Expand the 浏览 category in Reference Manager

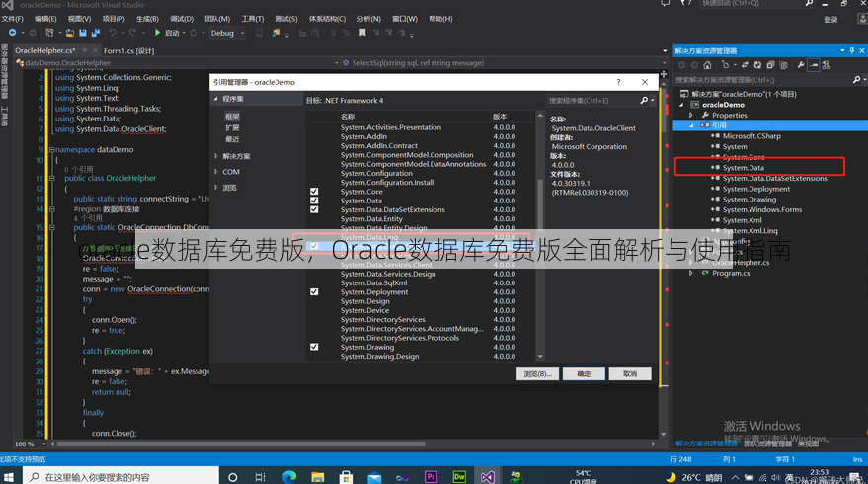[x=216, y=187]
